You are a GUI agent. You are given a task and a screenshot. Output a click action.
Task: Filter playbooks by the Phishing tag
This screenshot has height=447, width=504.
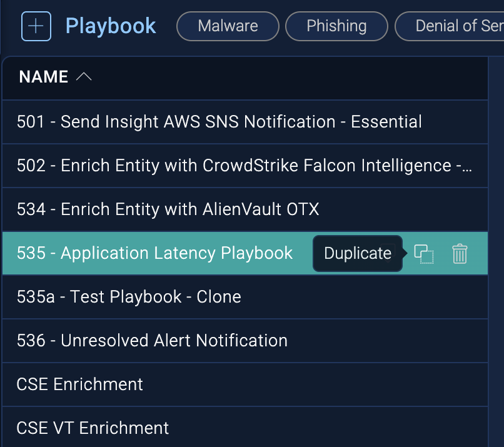[x=336, y=26]
